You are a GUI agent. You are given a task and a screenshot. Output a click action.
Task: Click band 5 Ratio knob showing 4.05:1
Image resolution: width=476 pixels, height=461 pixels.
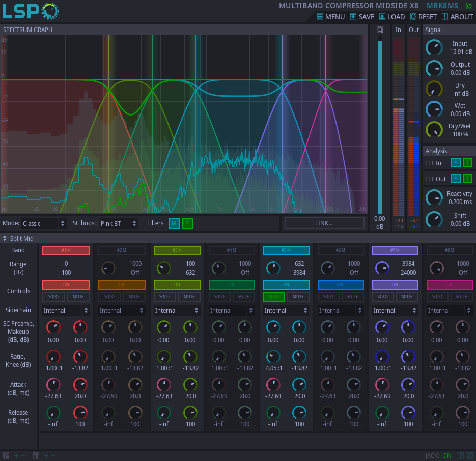(273, 357)
